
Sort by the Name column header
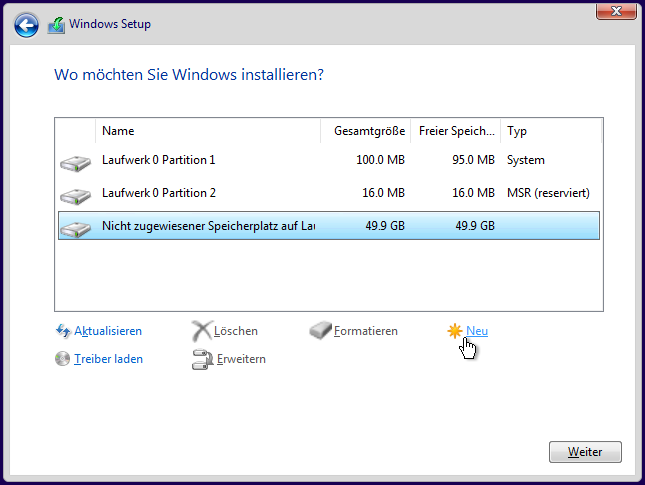208,131
